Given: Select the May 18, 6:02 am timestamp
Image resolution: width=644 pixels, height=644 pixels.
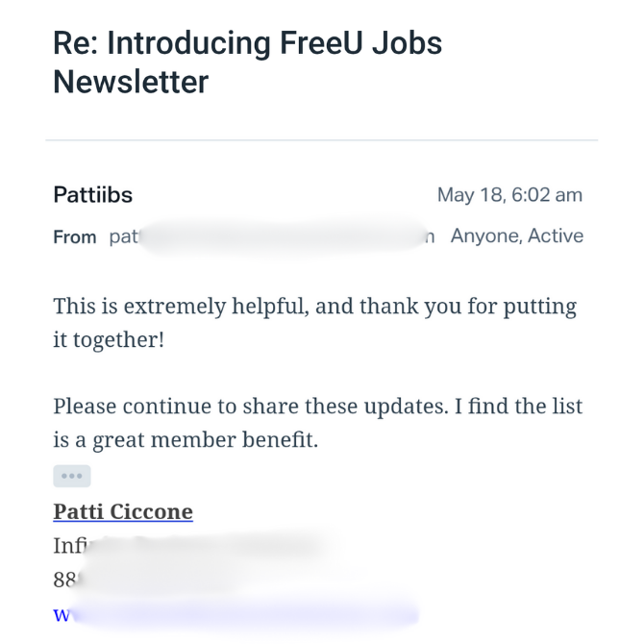Looking at the screenshot, I should click(x=509, y=195).
